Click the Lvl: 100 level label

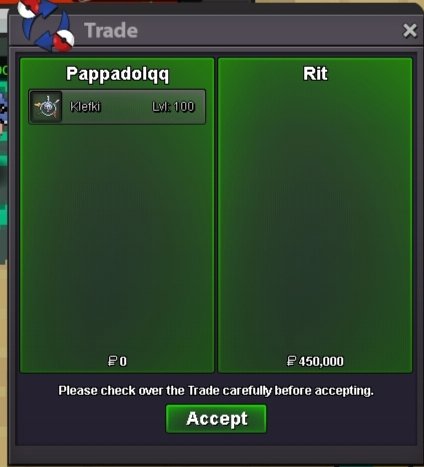[x=173, y=107]
